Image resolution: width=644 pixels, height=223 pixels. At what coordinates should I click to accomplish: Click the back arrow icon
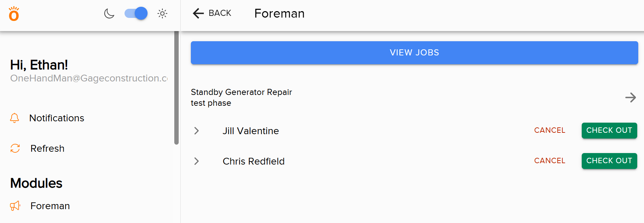tap(198, 13)
